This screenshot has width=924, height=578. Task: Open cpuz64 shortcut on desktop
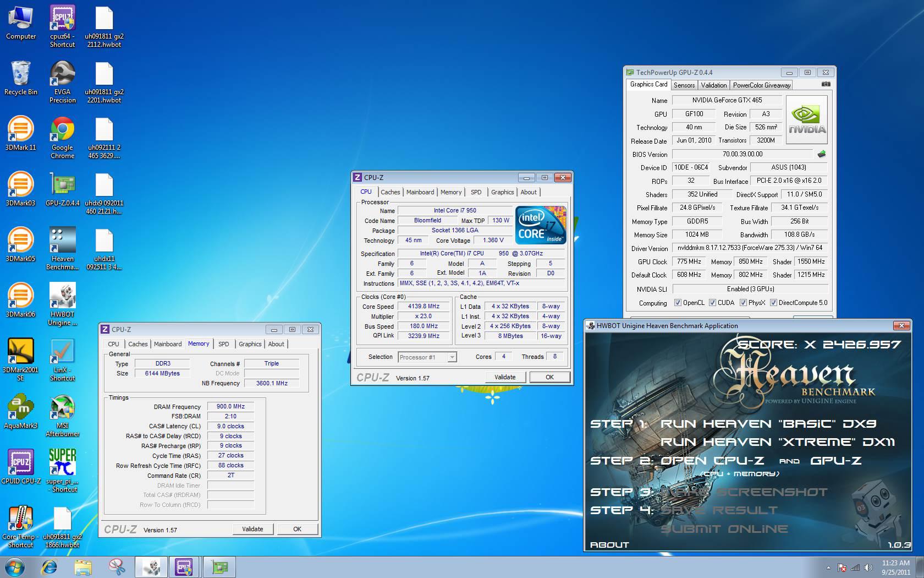[62, 27]
